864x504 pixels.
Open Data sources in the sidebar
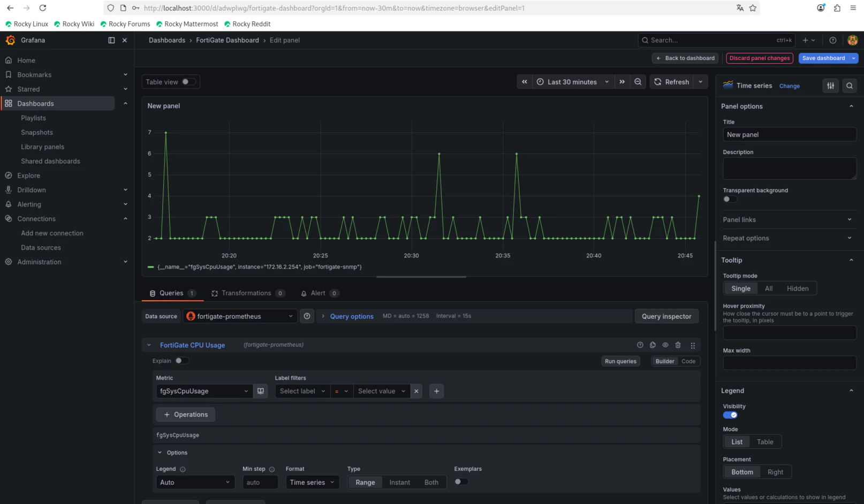point(41,248)
